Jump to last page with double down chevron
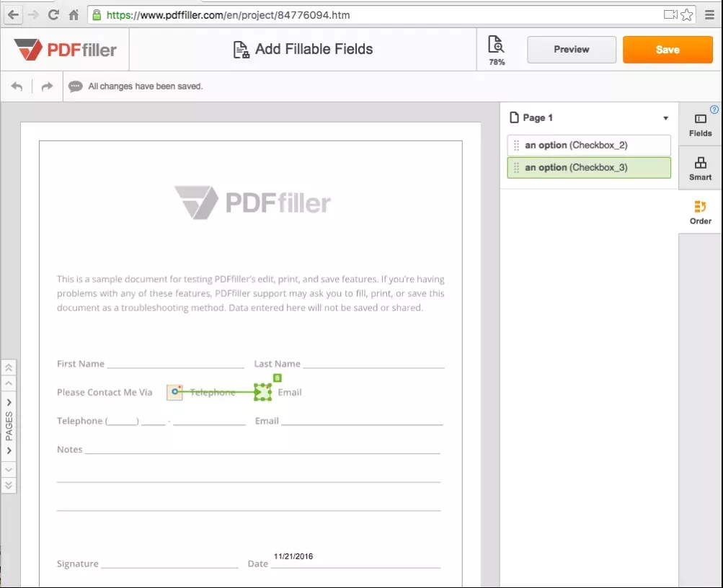The image size is (723, 588). pos(9,485)
